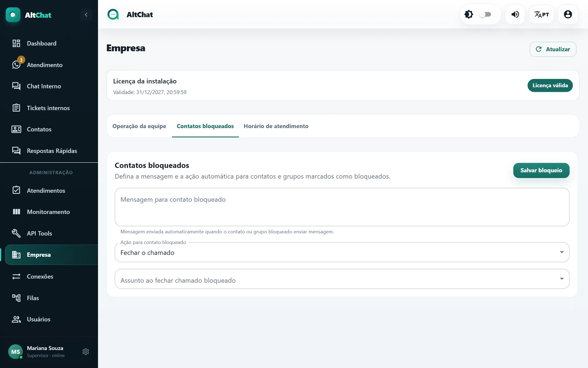
Task: Click Salvar bloqueio button
Action: point(541,170)
